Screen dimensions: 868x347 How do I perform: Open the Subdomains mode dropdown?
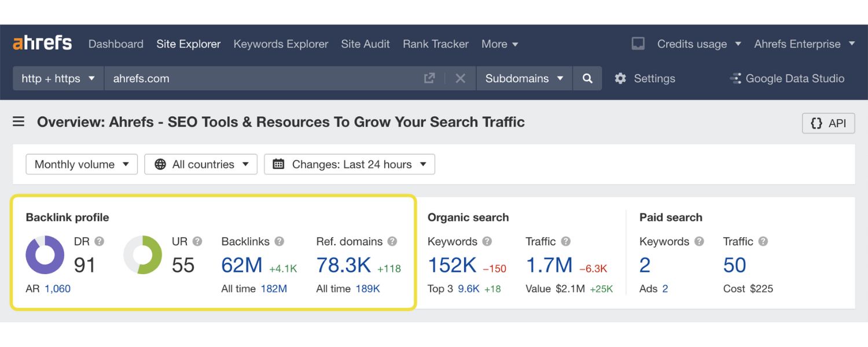[524, 78]
